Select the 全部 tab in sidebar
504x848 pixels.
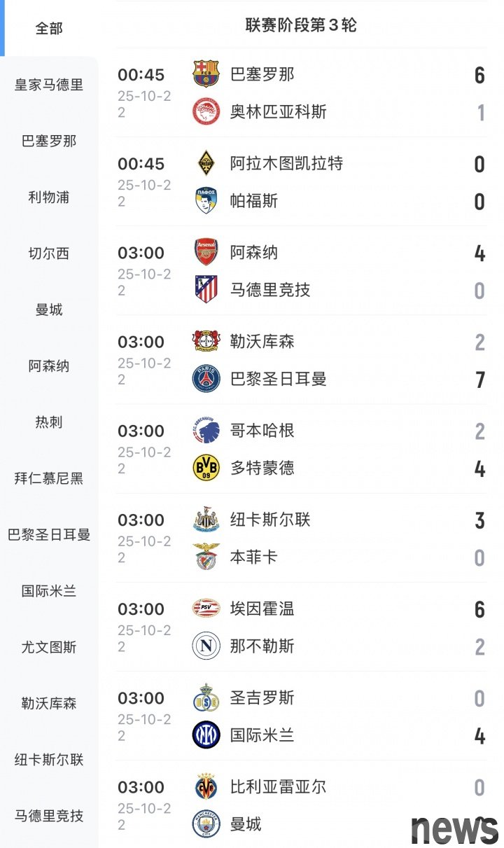tap(49, 29)
